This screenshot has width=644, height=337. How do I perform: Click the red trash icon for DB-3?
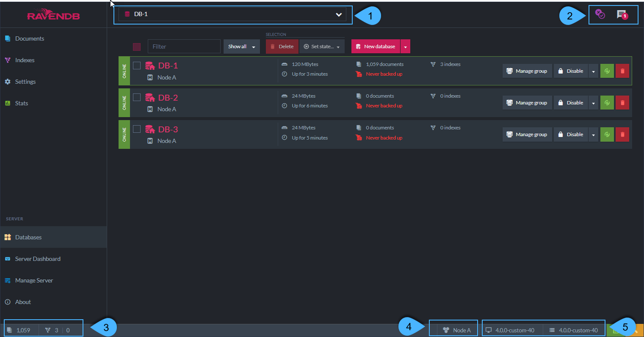(622, 134)
